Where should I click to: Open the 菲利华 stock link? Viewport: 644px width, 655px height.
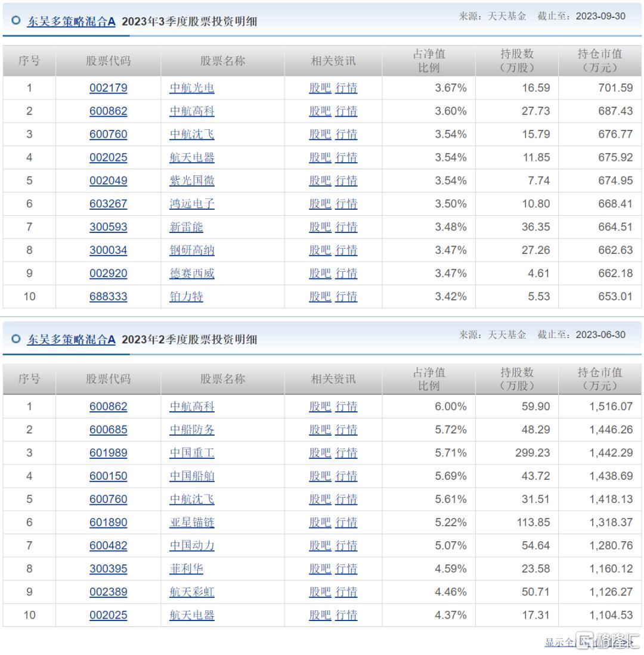tap(186, 569)
